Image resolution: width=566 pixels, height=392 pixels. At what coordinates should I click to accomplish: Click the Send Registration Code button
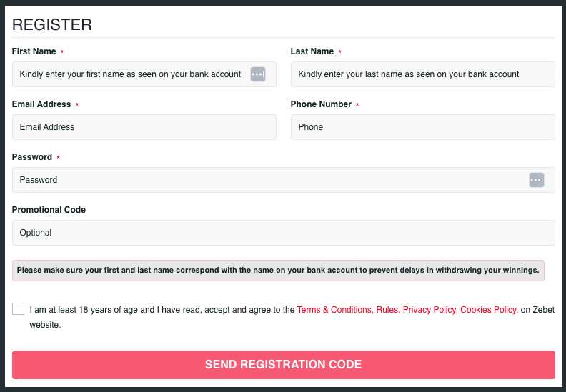284,365
